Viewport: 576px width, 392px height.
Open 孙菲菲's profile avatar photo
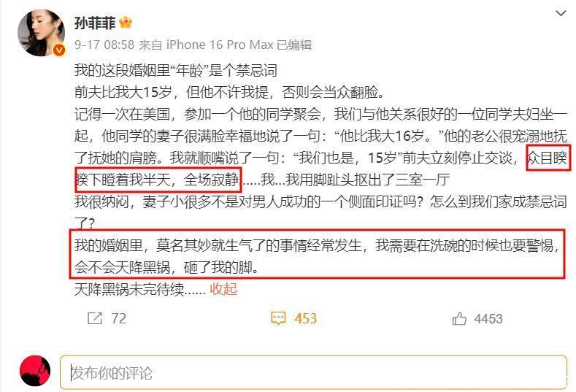pyautogui.click(x=41, y=32)
